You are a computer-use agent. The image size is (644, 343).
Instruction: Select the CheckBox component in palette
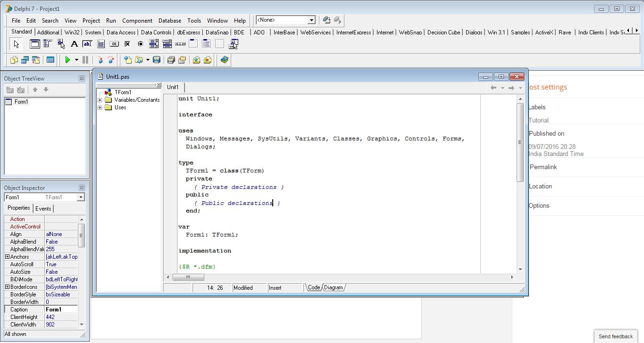point(127,44)
